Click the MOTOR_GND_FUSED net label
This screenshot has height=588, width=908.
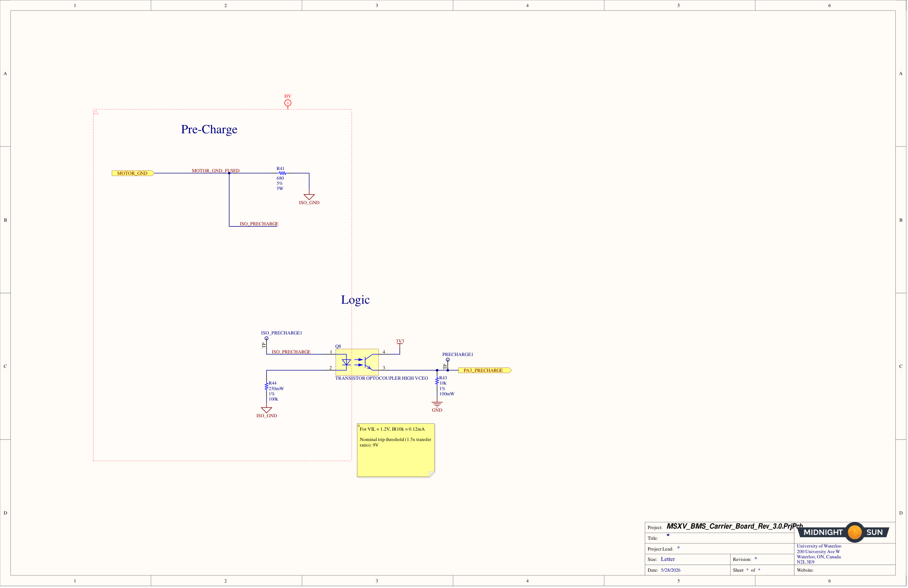coord(216,170)
